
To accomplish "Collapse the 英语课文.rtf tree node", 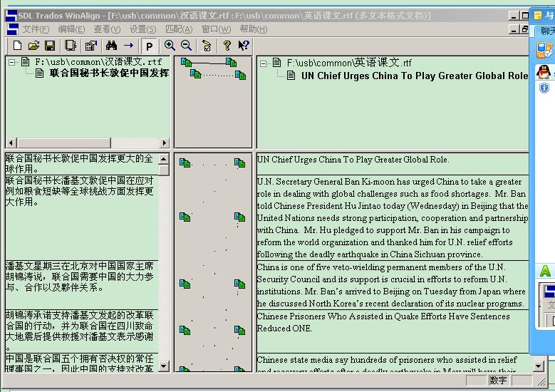I will 263,63.
